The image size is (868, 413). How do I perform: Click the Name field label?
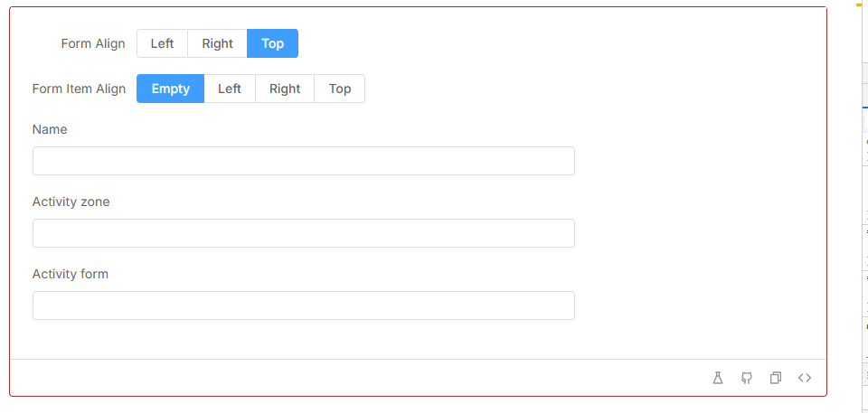pos(50,129)
